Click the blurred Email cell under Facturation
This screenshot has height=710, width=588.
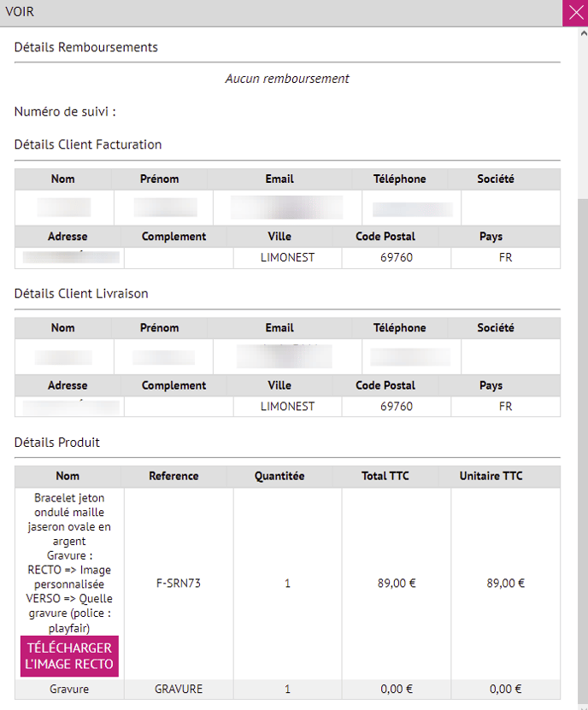pos(287,208)
